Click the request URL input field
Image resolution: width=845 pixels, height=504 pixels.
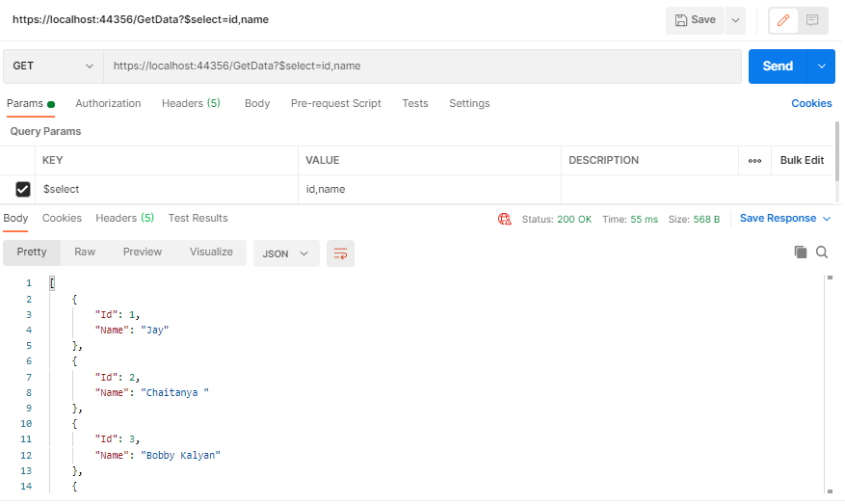pos(422,66)
